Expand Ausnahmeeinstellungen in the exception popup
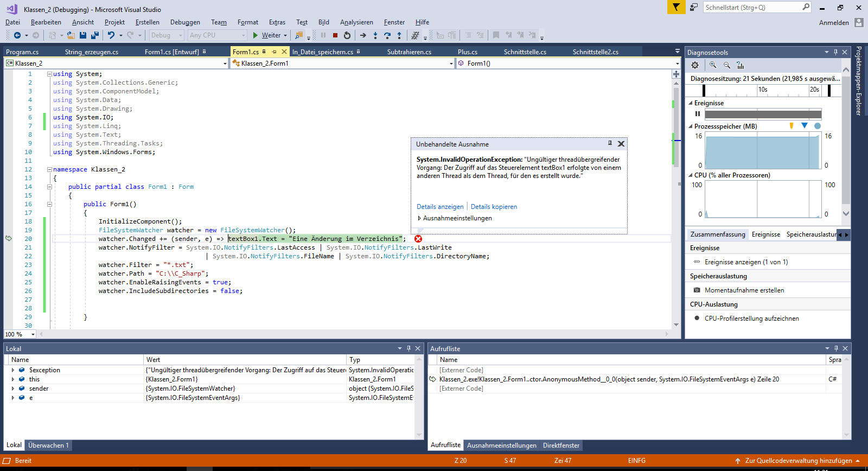 click(x=419, y=218)
